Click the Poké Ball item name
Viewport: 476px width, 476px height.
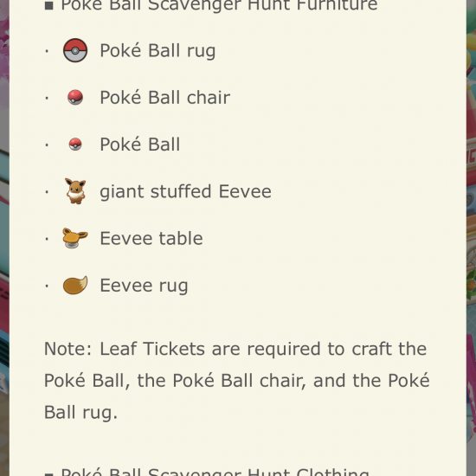tap(140, 145)
